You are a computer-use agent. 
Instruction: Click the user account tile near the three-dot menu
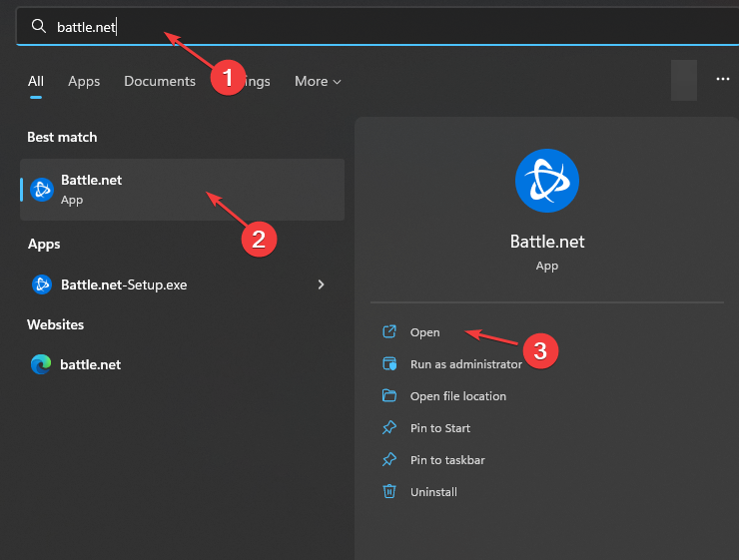click(x=684, y=80)
